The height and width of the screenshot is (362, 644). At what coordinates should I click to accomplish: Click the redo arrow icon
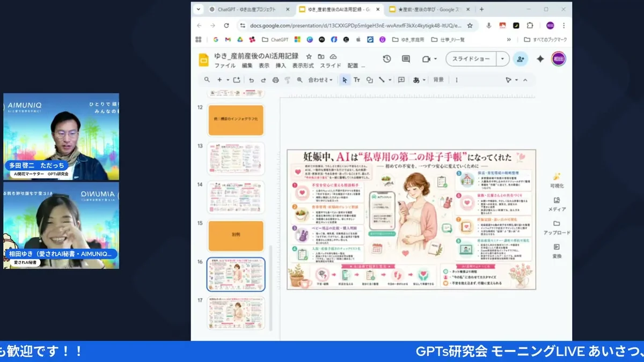click(263, 80)
